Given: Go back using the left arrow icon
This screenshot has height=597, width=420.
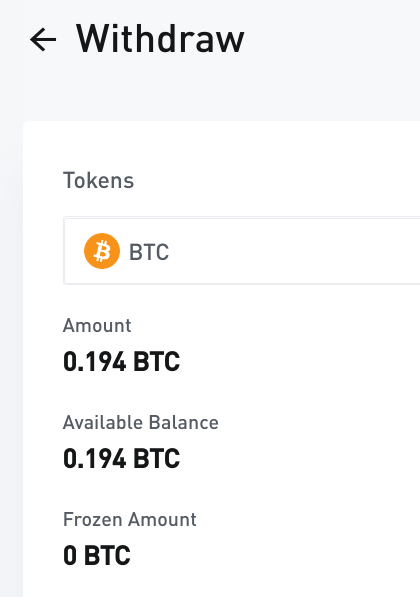Looking at the screenshot, I should click(x=43, y=39).
